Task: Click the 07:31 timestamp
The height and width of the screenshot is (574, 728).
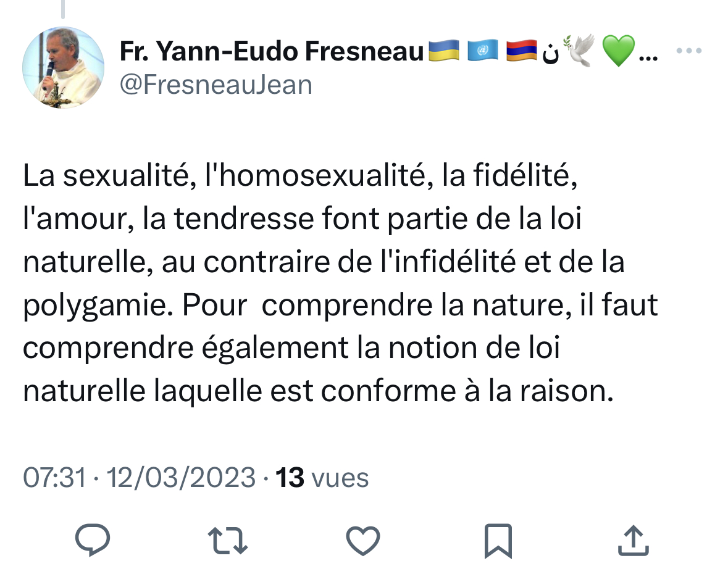Action: point(54,478)
